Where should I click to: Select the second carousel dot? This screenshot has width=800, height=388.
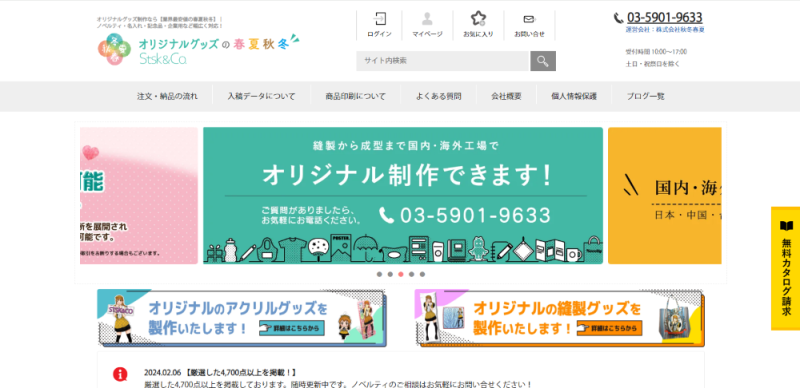coord(390,274)
